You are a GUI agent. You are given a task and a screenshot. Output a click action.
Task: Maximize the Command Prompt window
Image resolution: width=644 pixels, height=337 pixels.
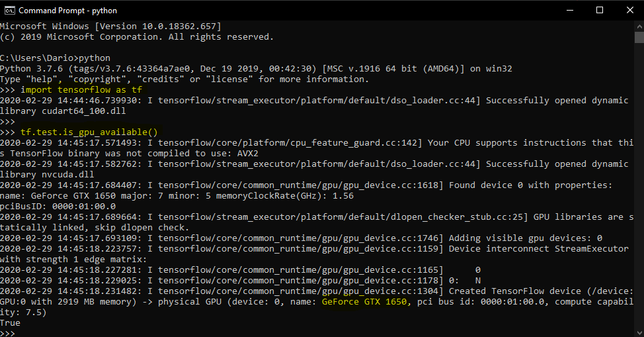tap(600, 10)
